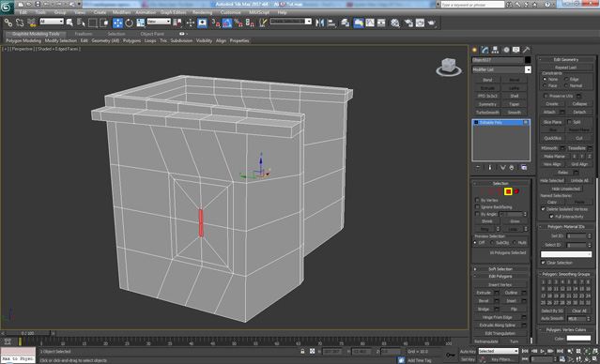Click the object color swatch
Image resolution: width=600 pixels, height=364 pixels.
pyautogui.click(x=528, y=60)
